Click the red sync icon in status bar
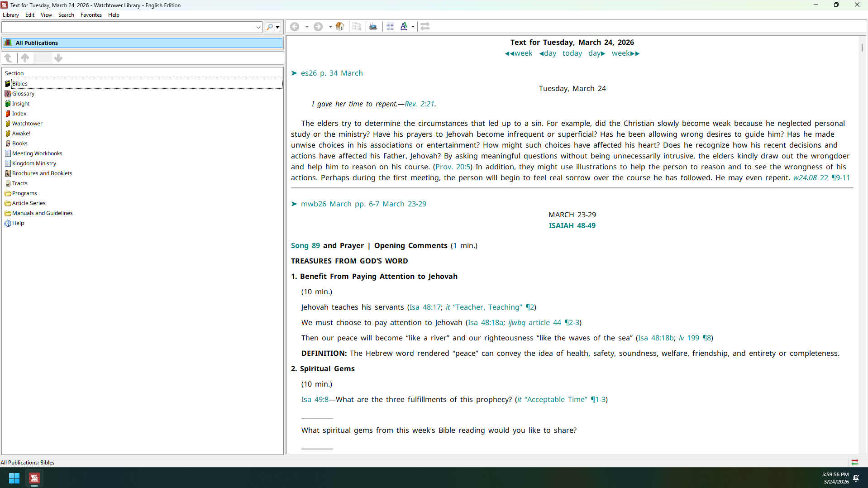Screen dimensions: 868x488 854,462
